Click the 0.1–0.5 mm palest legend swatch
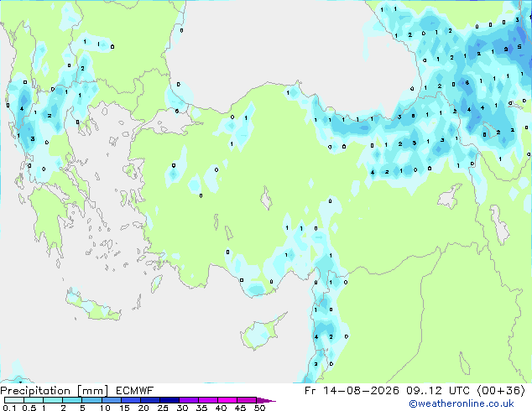532x411 pixels. coord(14,400)
